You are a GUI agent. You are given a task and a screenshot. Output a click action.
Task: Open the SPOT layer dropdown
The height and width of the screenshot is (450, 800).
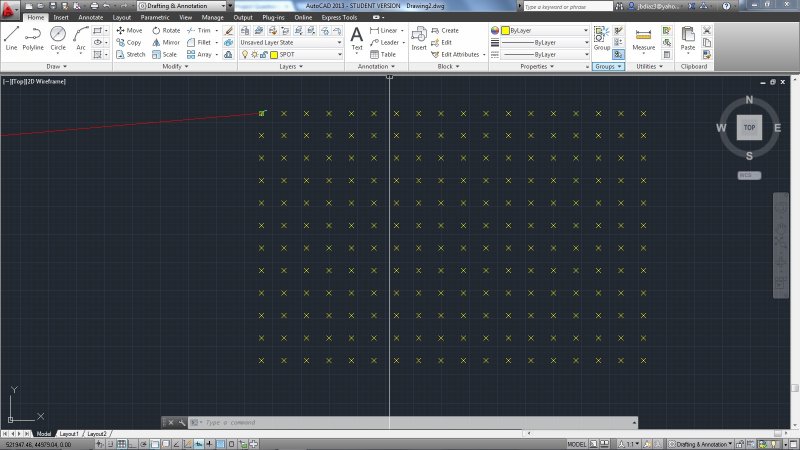tap(291, 55)
